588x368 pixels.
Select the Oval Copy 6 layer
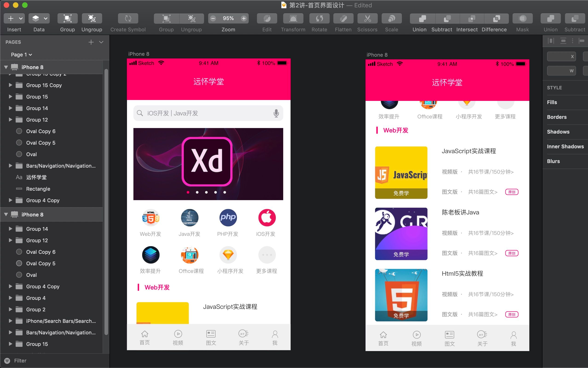pyautogui.click(x=40, y=131)
